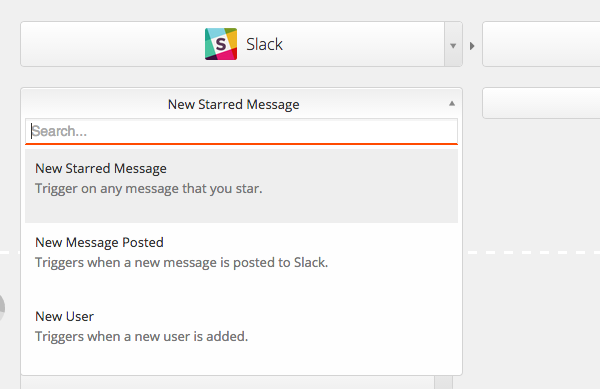Click the Slack app logo icon
The width and height of the screenshot is (600, 389).
(221, 44)
